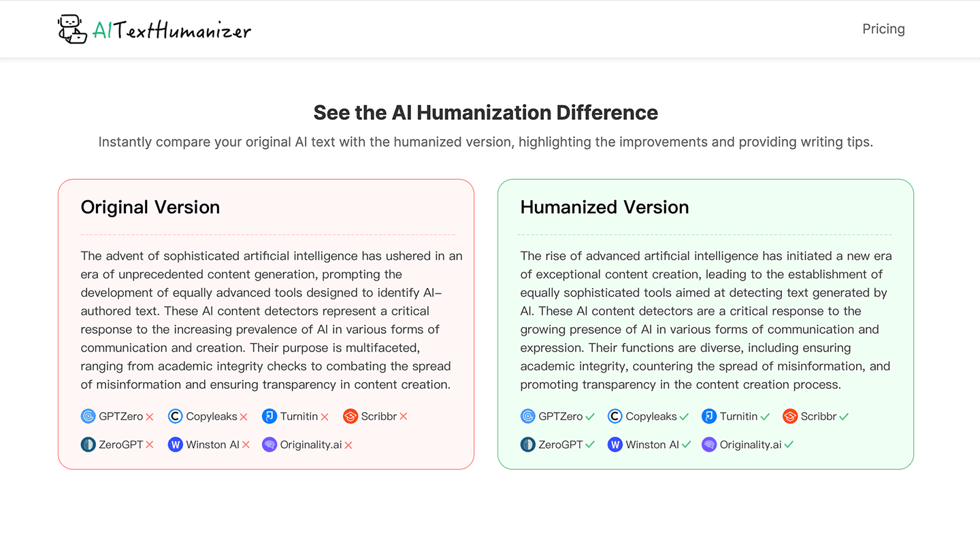Click the AI Text Humanizer robot logo icon
This screenshot has height=536, width=980.
coord(71,29)
